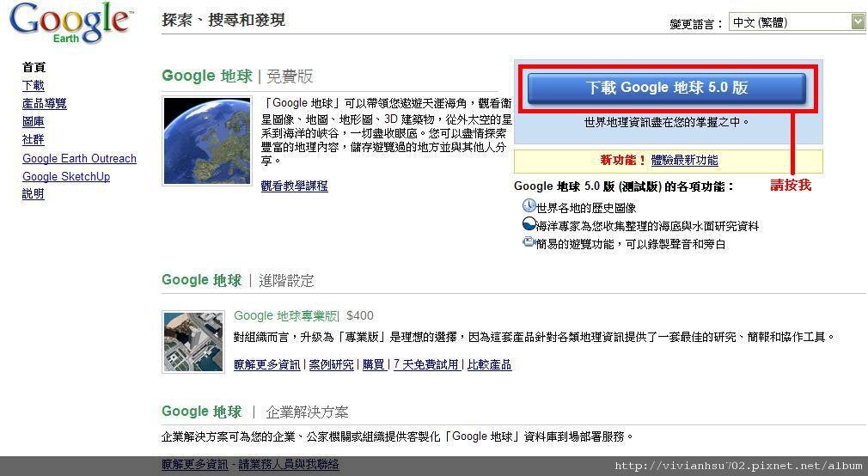This screenshot has height=476, width=868.
Task: Click the Google Earth logo
Action: pyautogui.click(x=70, y=23)
